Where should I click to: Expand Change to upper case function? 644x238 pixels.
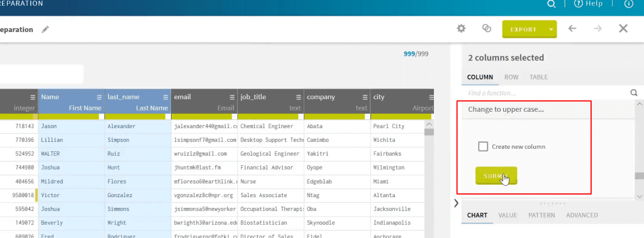pyautogui.click(x=506, y=109)
